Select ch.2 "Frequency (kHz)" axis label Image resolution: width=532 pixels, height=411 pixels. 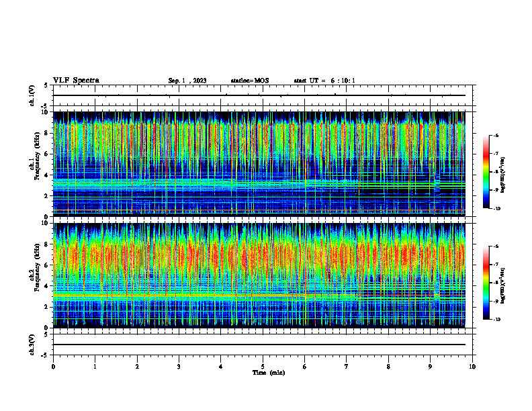tap(37, 267)
